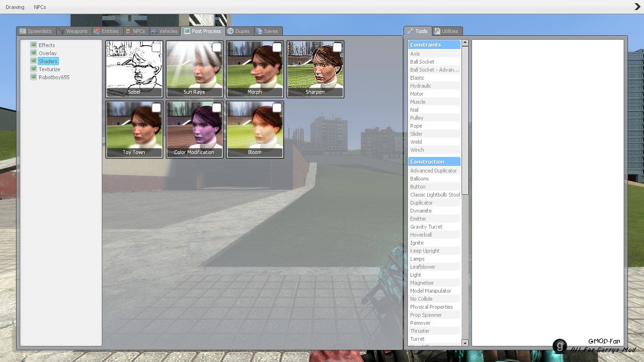Collapse the Construction tool category
The image size is (644, 362).
click(434, 162)
